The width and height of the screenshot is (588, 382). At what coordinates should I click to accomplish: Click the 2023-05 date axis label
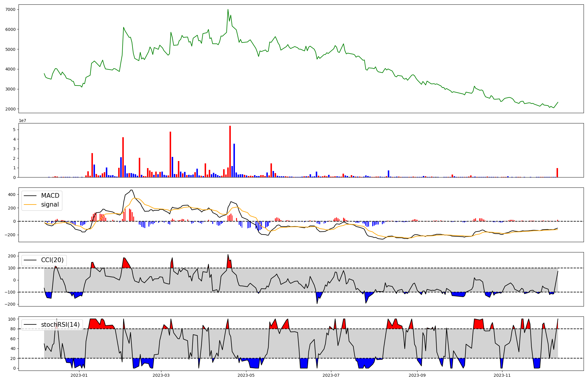246,375
